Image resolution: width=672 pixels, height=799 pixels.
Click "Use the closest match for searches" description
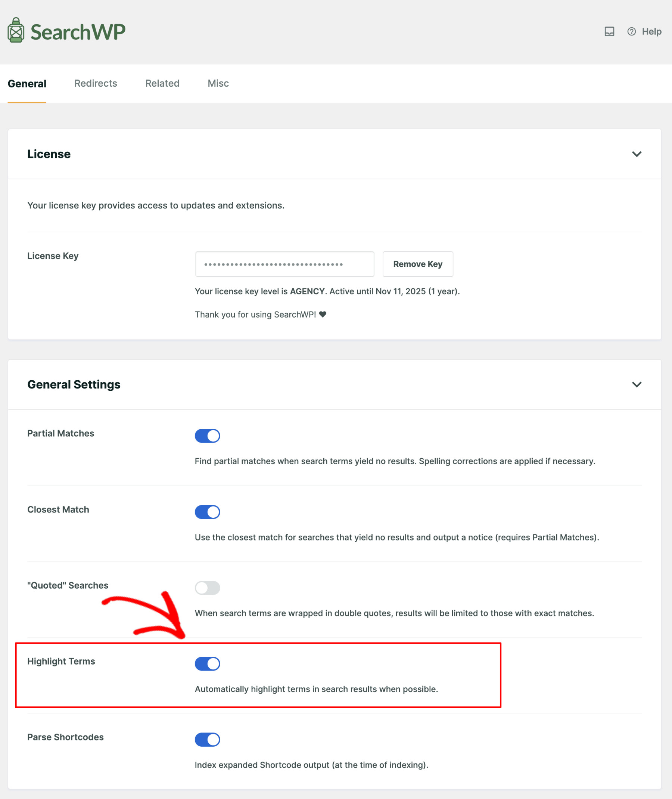(397, 538)
